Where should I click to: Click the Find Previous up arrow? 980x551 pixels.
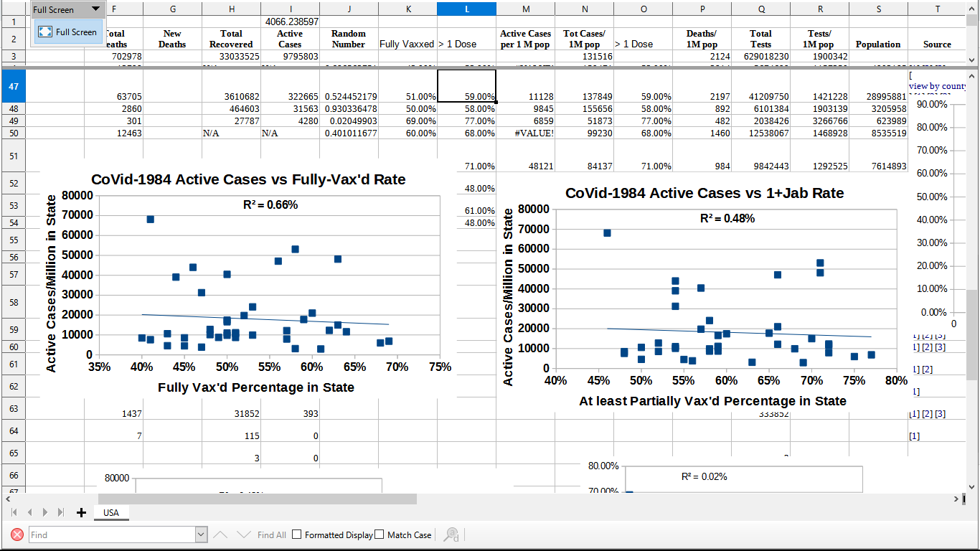221,534
